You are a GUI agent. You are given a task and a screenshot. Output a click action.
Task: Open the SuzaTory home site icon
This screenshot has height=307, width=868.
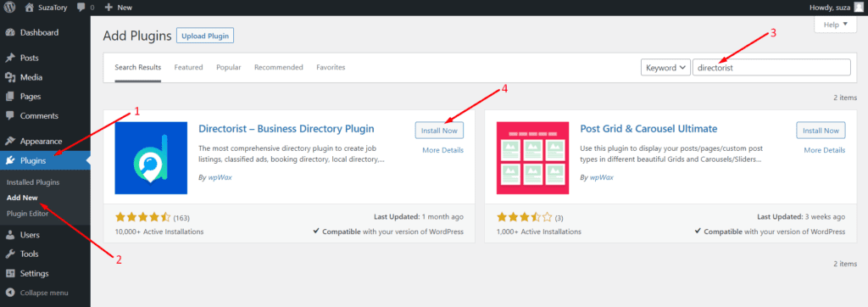coord(30,7)
